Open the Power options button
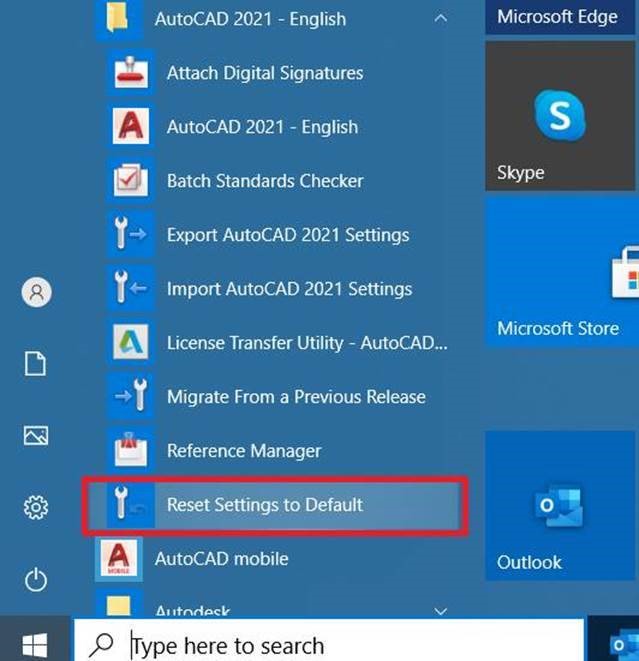 [x=36, y=580]
